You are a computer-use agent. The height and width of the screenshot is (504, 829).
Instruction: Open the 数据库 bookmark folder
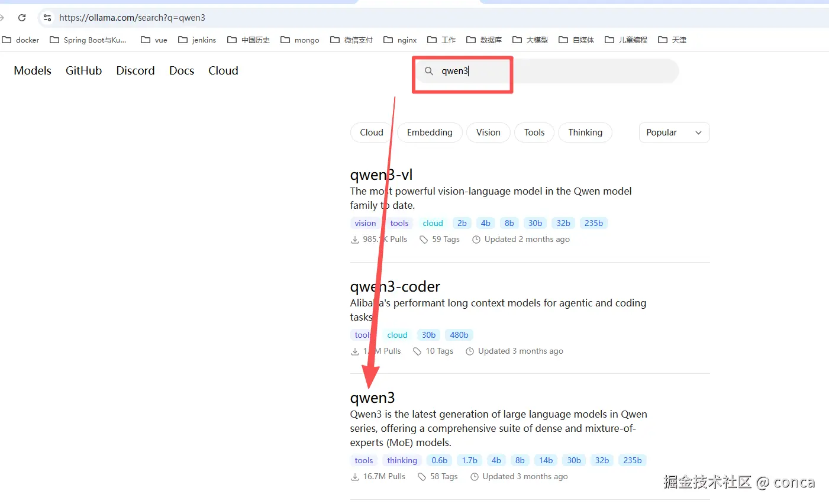click(484, 40)
